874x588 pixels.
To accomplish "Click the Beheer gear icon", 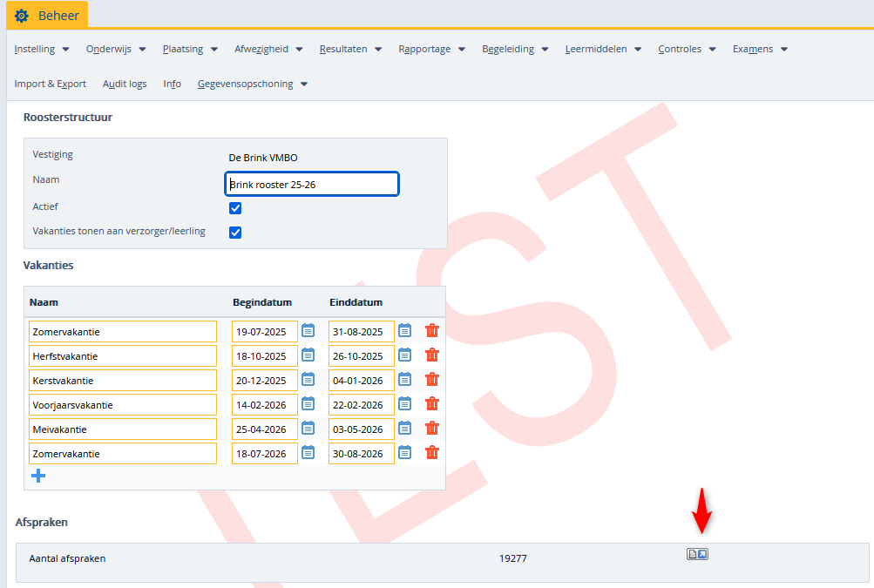I will [x=22, y=16].
